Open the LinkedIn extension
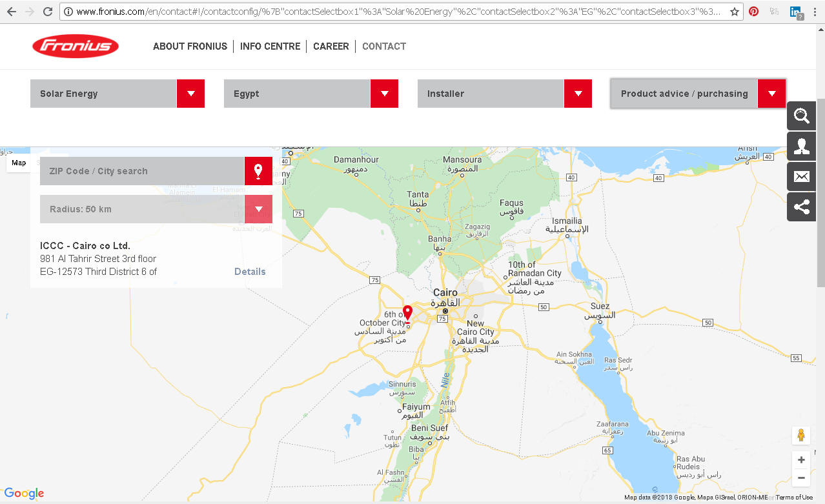The height and width of the screenshot is (504, 825). click(796, 12)
